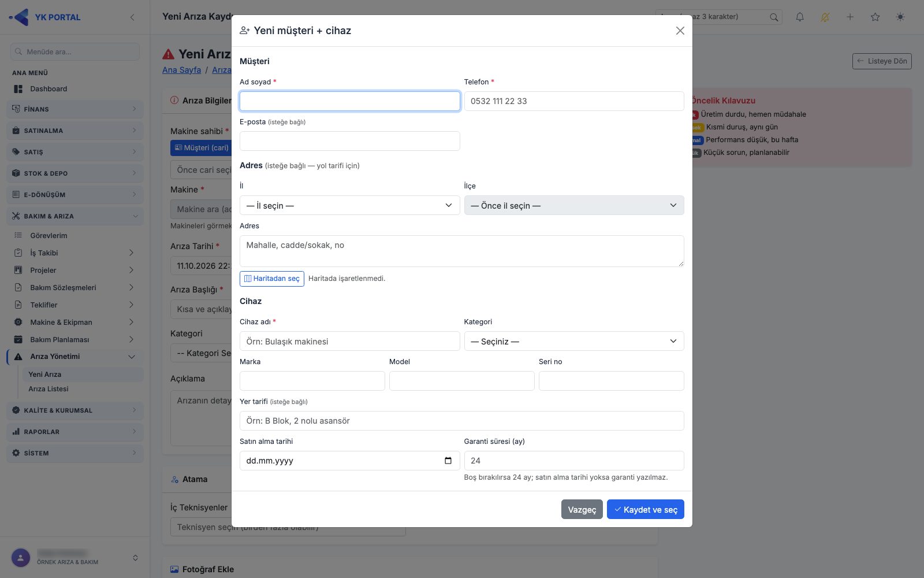The width and height of the screenshot is (924, 578).
Task: Click the Vazgeç button
Action: click(582, 509)
